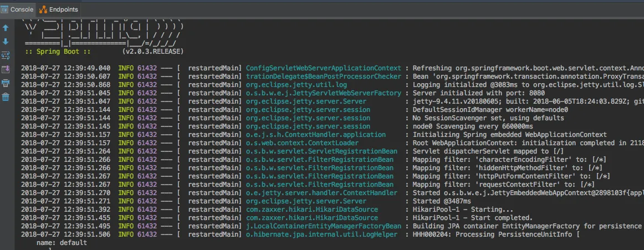Click the 'httpPutFormContentFilter' mapping message
Image resolution: width=644 pixels, height=250 pixels.
point(512,176)
